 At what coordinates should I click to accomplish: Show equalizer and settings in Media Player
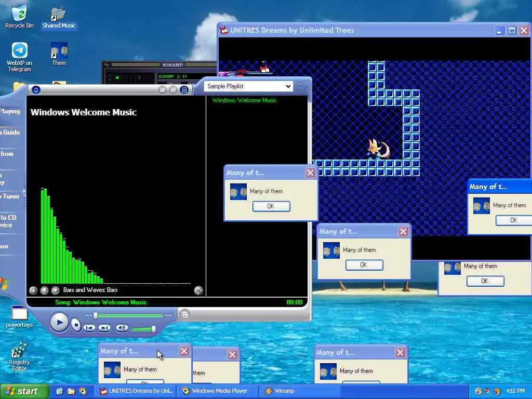pyautogui.click(x=174, y=89)
